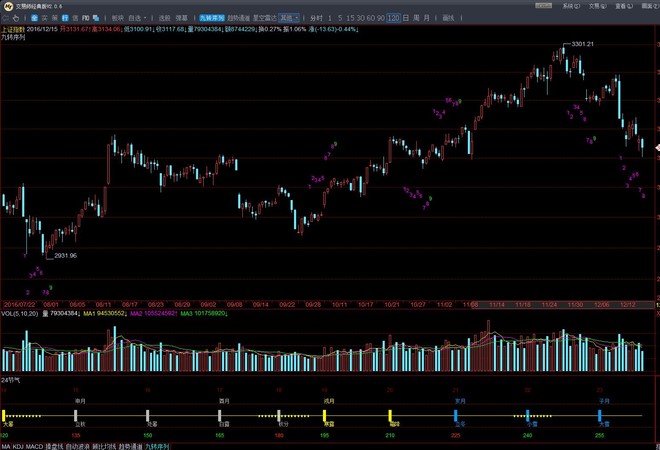The image size is (660, 450).
Task: Select the 120 minute period
Action: 394,18
